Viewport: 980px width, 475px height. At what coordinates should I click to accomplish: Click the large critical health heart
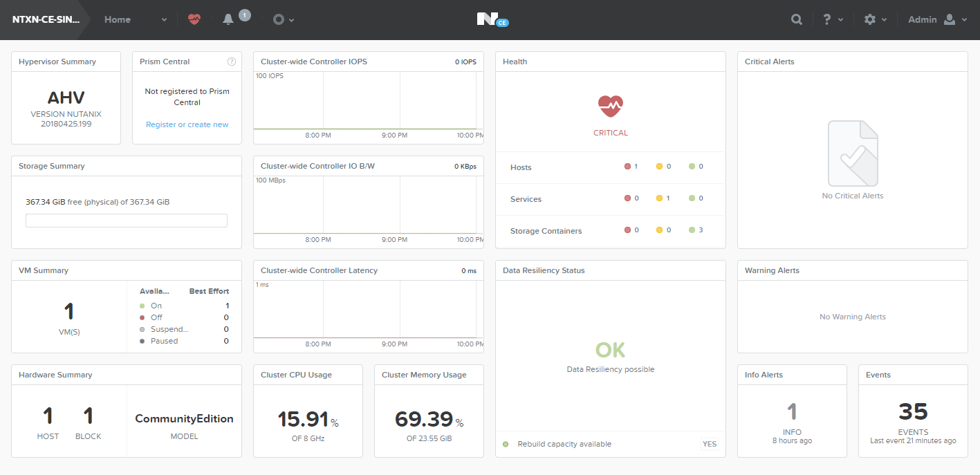coord(611,106)
